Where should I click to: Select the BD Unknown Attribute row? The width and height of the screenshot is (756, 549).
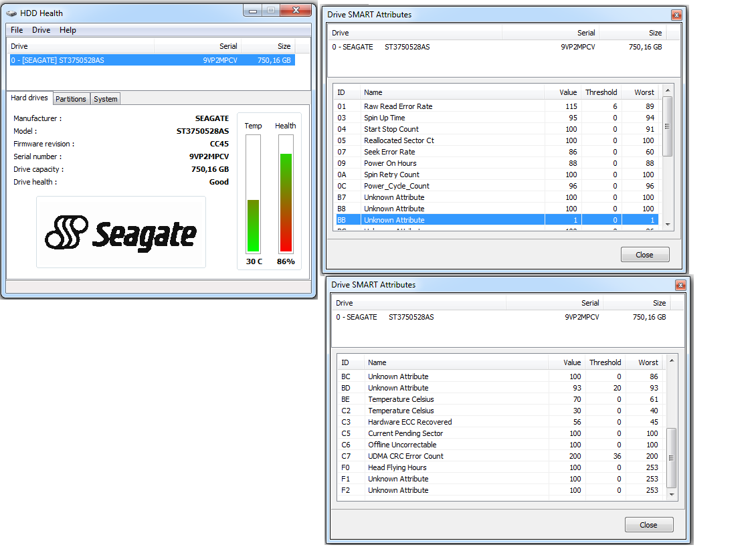click(x=500, y=388)
